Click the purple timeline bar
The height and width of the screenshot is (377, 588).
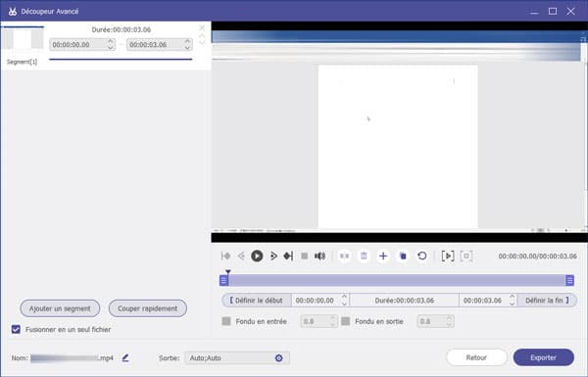point(397,280)
